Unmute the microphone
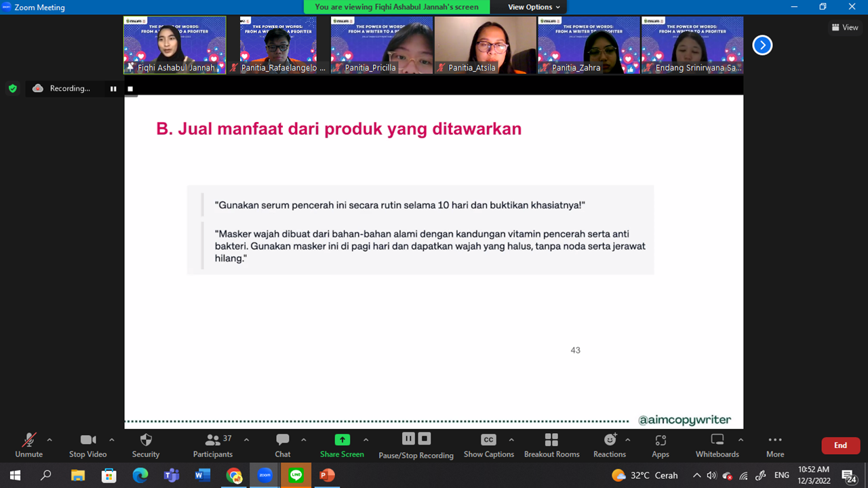The image size is (868, 488). pos(28,441)
